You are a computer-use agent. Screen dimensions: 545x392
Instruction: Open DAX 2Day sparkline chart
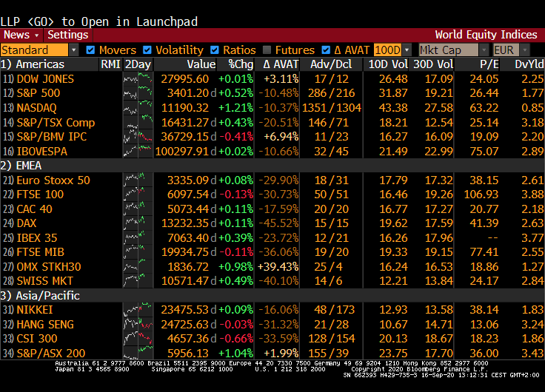pyautogui.click(x=138, y=223)
